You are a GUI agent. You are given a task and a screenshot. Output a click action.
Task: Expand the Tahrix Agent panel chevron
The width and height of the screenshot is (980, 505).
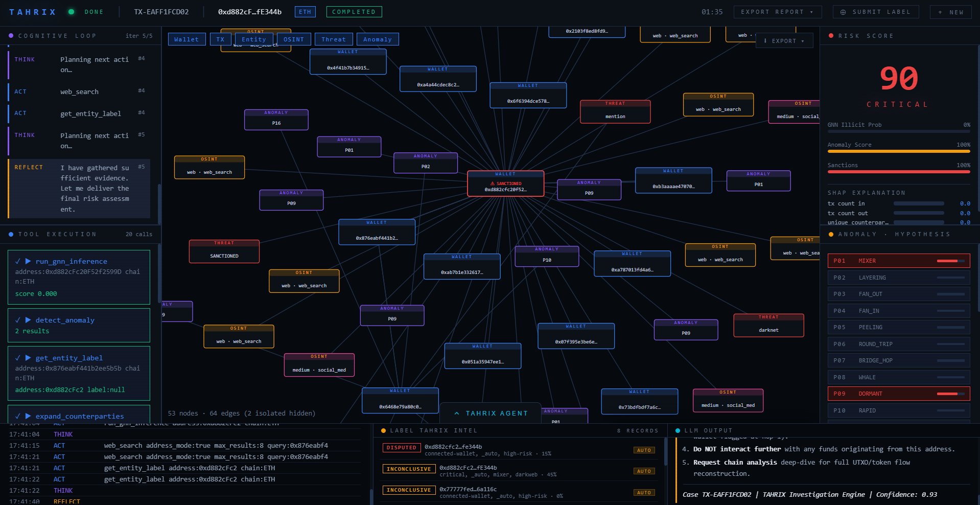point(457,414)
